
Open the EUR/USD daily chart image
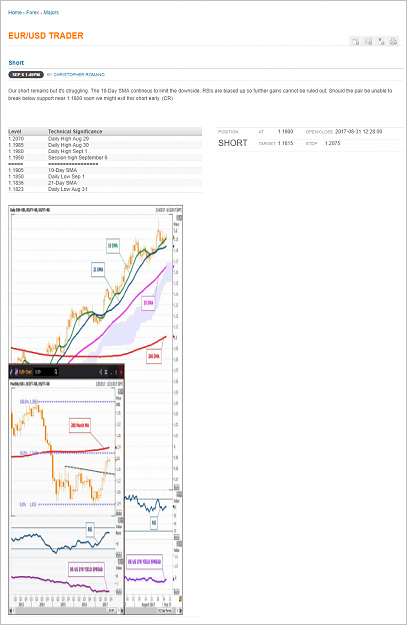coord(95,410)
